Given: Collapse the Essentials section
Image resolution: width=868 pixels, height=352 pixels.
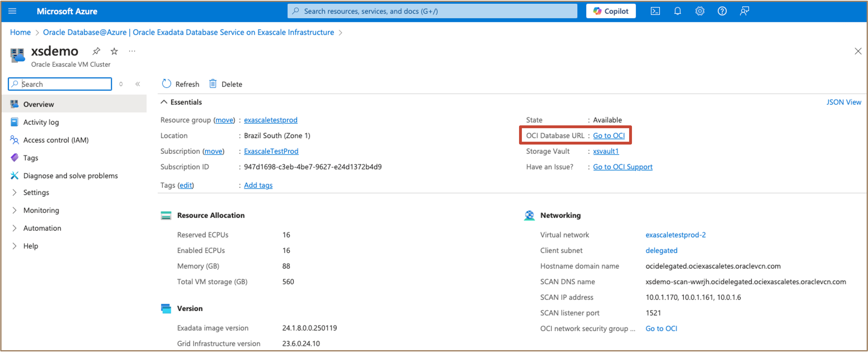Looking at the screenshot, I should (x=164, y=102).
